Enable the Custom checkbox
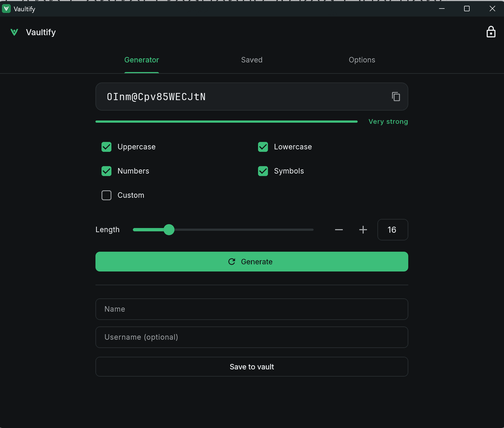Image resolution: width=504 pixels, height=428 pixels. point(106,195)
